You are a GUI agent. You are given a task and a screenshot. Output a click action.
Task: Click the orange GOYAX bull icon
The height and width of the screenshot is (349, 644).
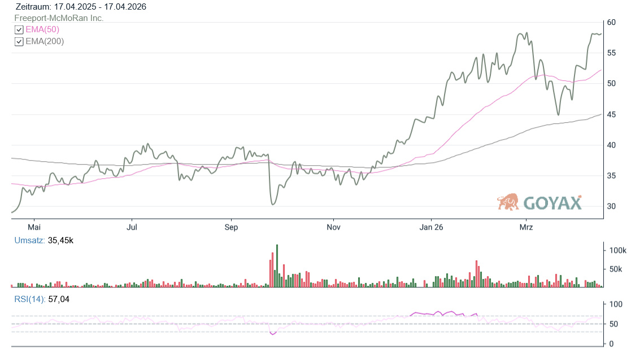pyautogui.click(x=508, y=202)
